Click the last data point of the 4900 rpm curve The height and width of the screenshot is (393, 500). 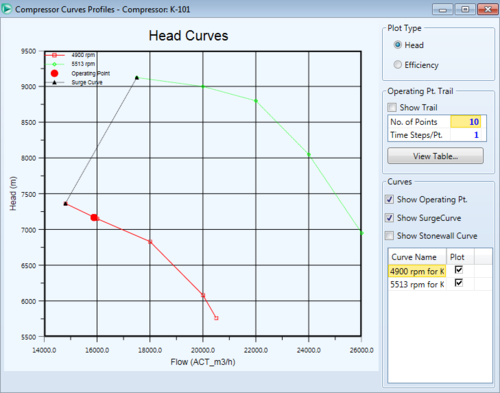[216, 318]
